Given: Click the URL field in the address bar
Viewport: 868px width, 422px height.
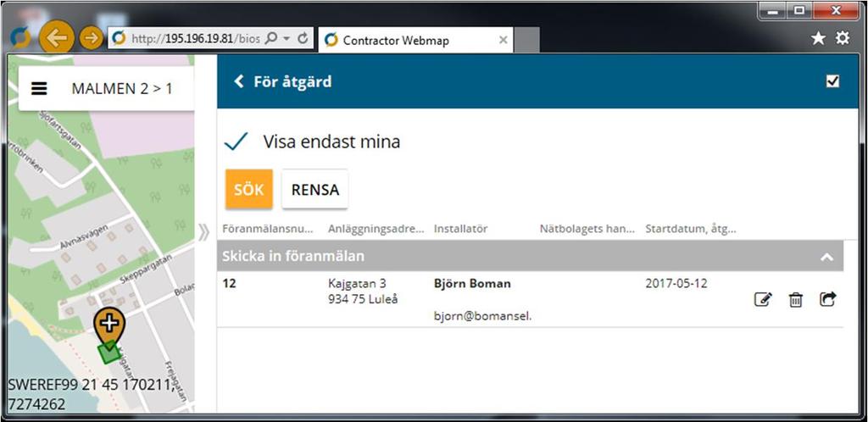Looking at the screenshot, I should point(196,39).
